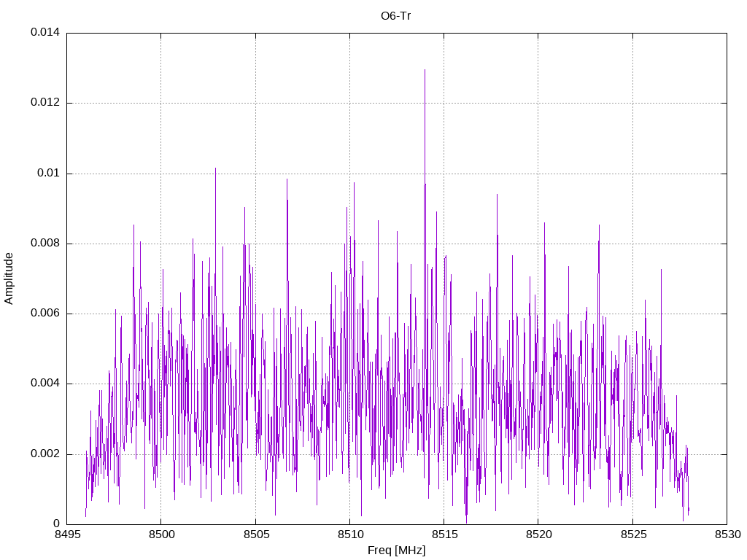Click y-axis tick label 0.014

[45, 32]
